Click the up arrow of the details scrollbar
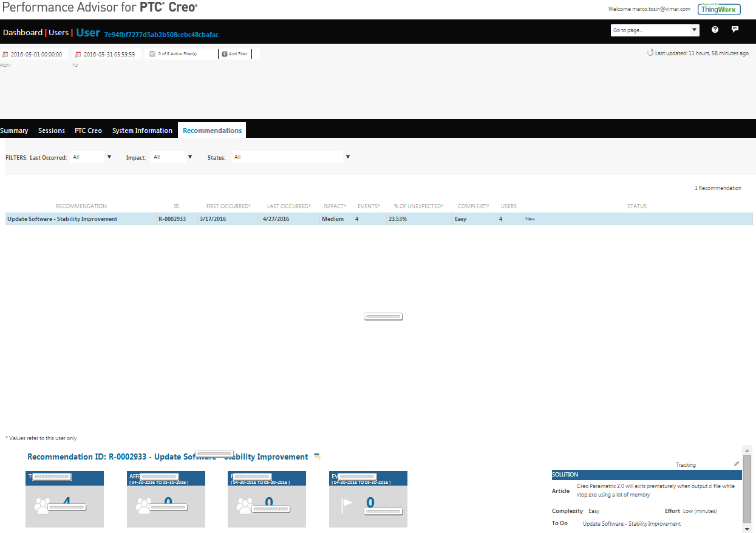The width and height of the screenshot is (756, 533). coord(747,450)
